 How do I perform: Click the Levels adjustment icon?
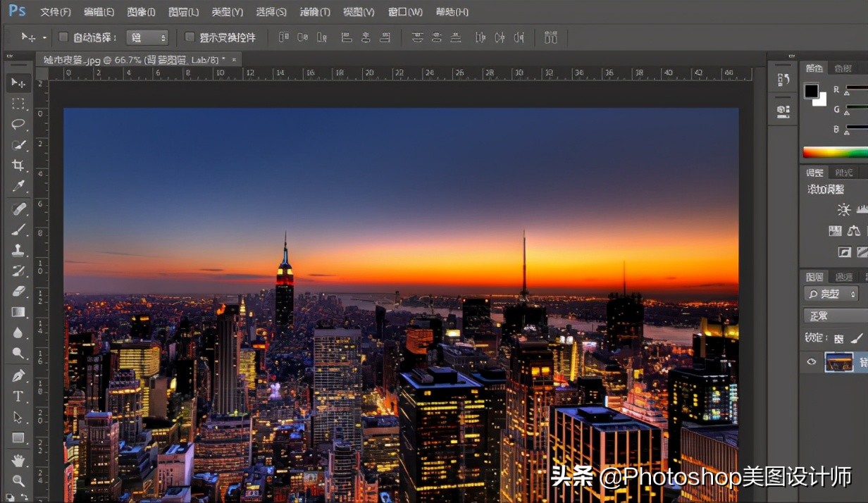pyautogui.click(x=864, y=209)
